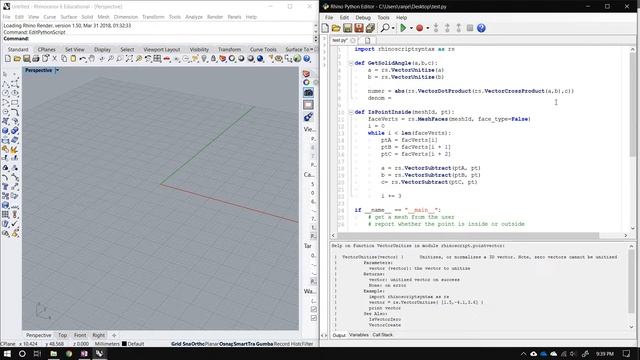This screenshot has height=360, width=640.
Task: Open dropdown arrow next to Find magnifier
Action: pos(393,29)
